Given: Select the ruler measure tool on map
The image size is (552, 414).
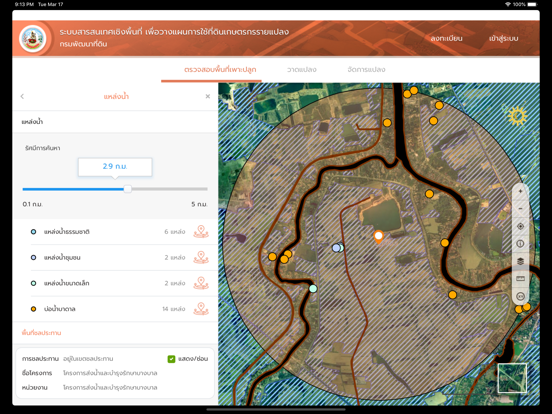Looking at the screenshot, I should click(520, 278).
